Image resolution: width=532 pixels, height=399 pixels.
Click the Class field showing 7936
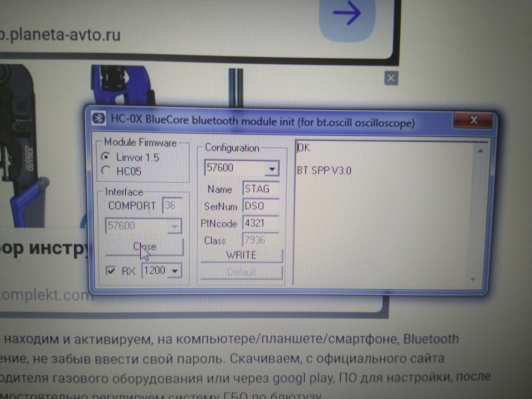pos(261,240)
